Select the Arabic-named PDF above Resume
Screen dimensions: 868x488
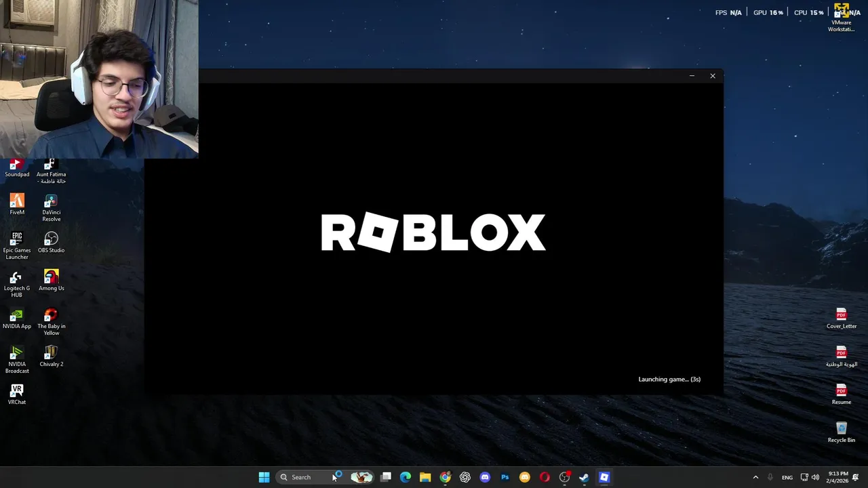(842, 357)
